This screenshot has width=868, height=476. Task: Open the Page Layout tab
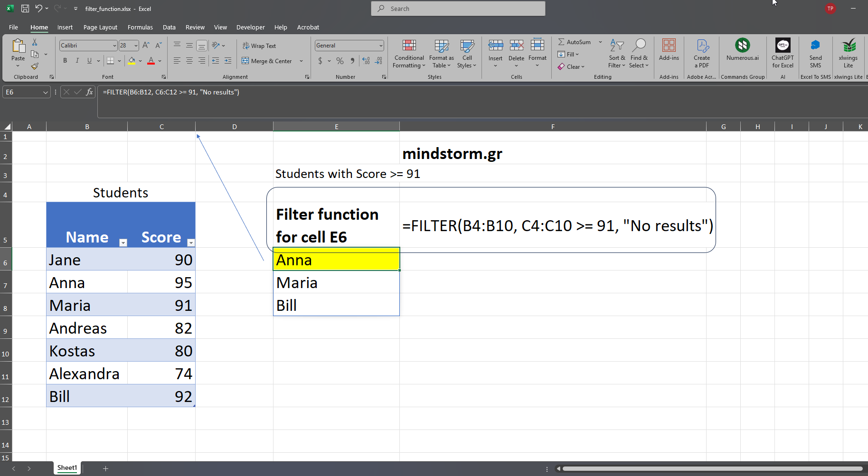100,28
